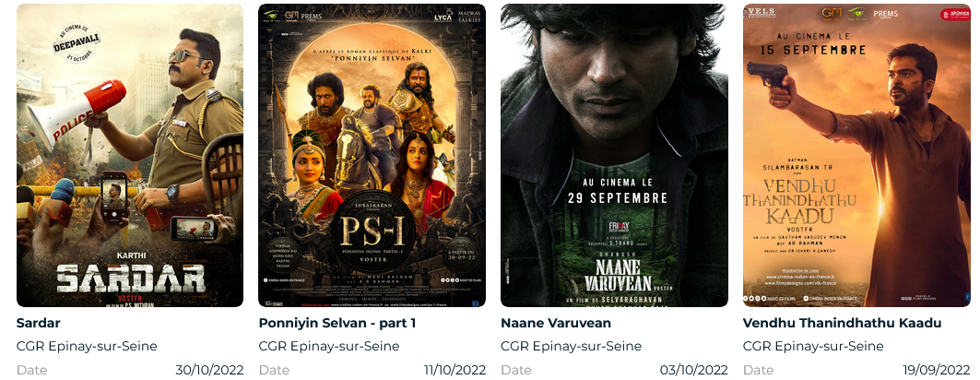Select CGR Epinay-sur-Seine under Naane Varuvean
980x380 pixels.
click(x=571, y=346)
